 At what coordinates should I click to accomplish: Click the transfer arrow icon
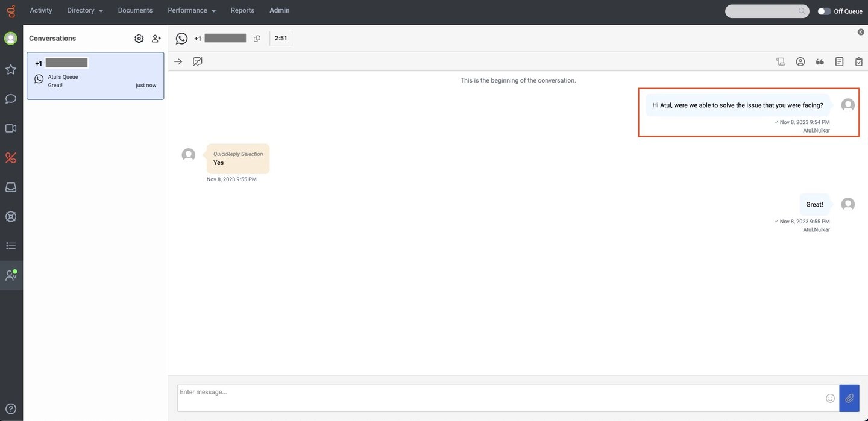pyautogui.click(x=178, y=61)
